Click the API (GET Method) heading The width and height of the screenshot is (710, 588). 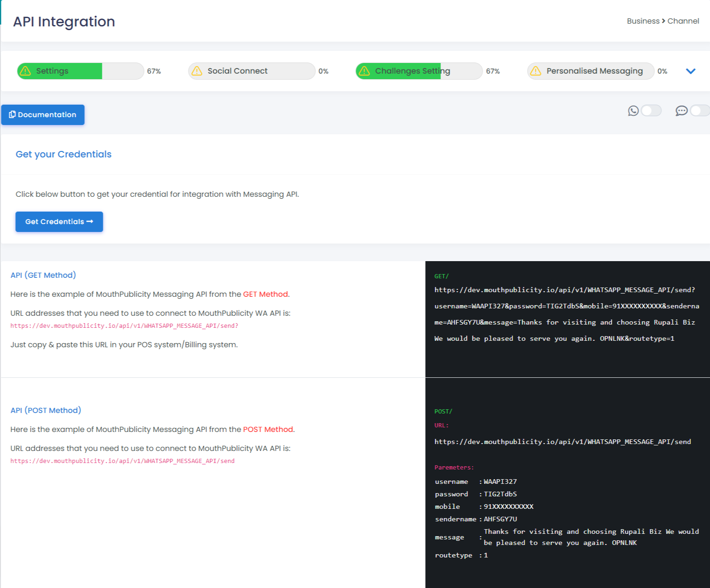tap(43, 275)
